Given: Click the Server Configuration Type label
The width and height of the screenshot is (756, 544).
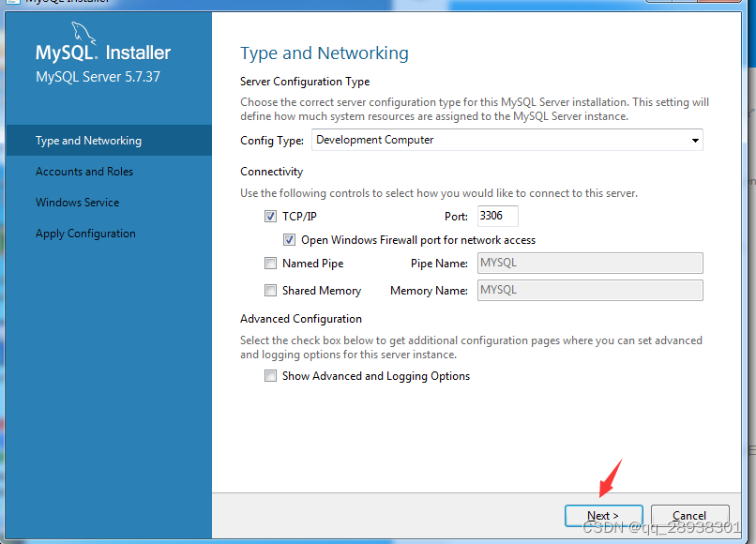Looking at the screenshot, I should [305, 82].
